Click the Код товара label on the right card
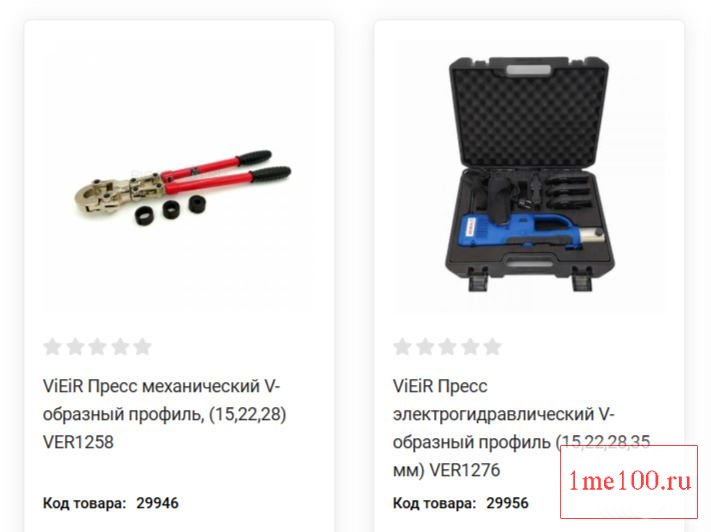 (434, 503)
